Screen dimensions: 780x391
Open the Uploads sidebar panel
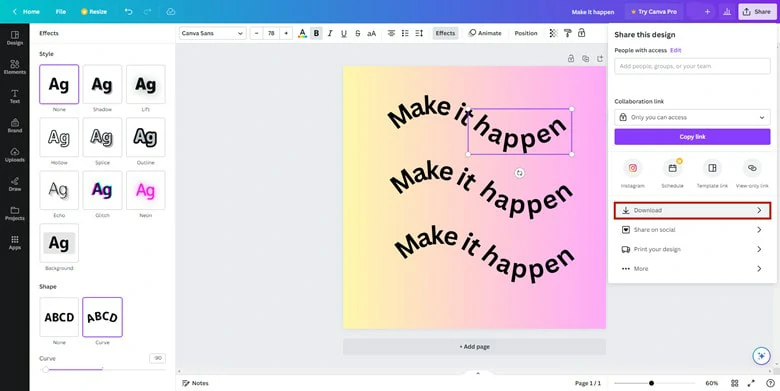14,155
